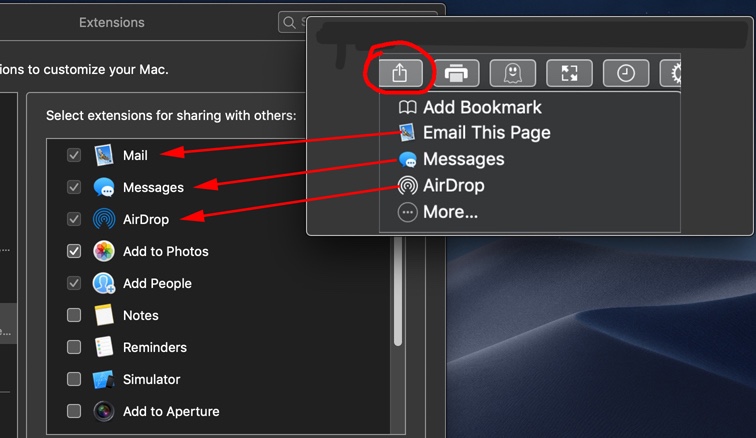This screenshot has height=438, width=756.
Task: Click the 'Notes' row label
Action: coord(141,315)
